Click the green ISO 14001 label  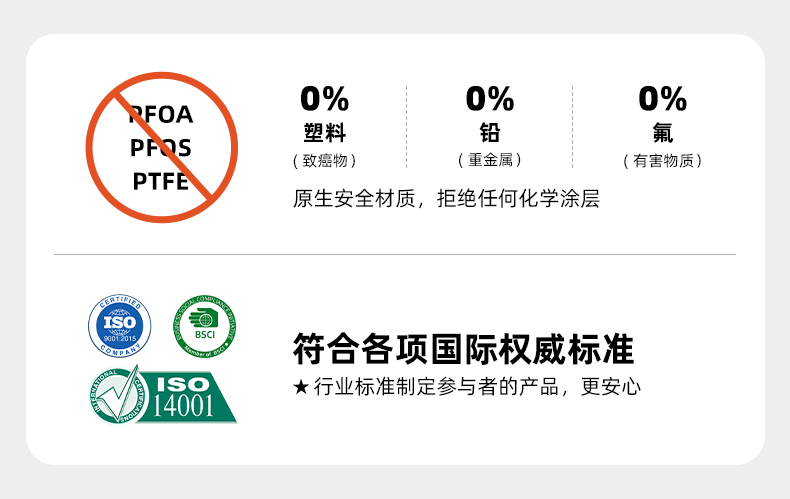[189, 396]
